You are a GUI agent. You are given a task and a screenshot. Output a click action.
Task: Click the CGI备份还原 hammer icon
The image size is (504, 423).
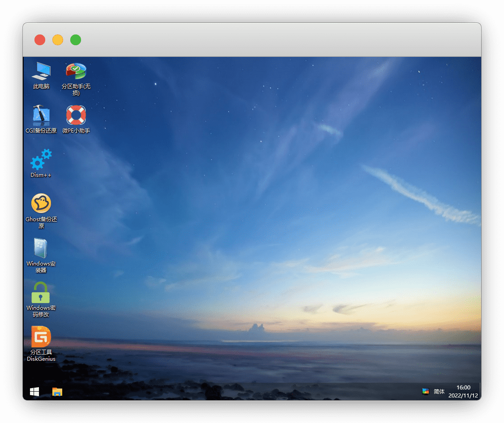(x=41, y=115)
